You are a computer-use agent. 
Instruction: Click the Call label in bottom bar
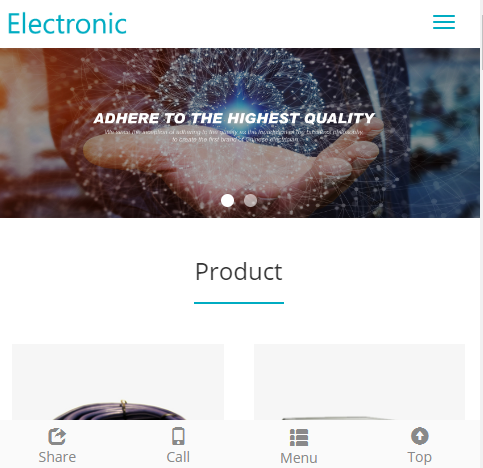click(178, 457)
